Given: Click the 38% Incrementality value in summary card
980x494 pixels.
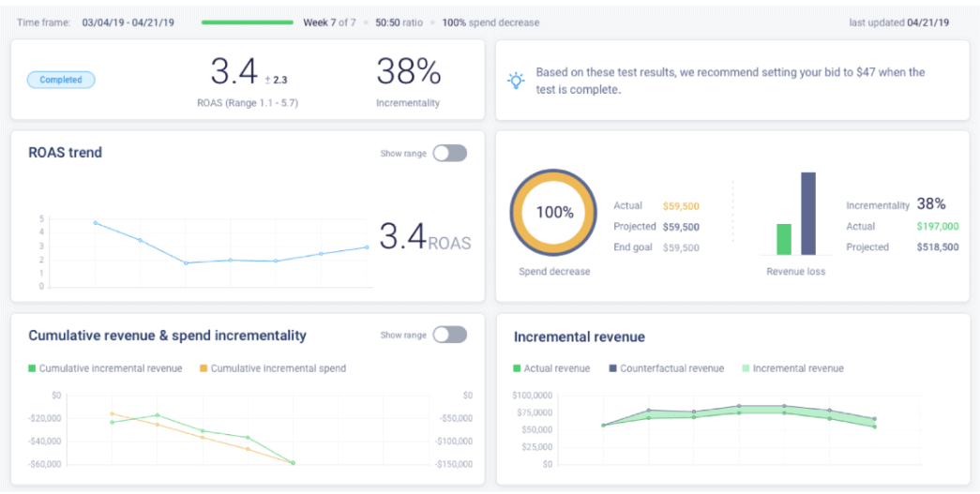Looking at the screenshot, I should [x=408, y=72].
